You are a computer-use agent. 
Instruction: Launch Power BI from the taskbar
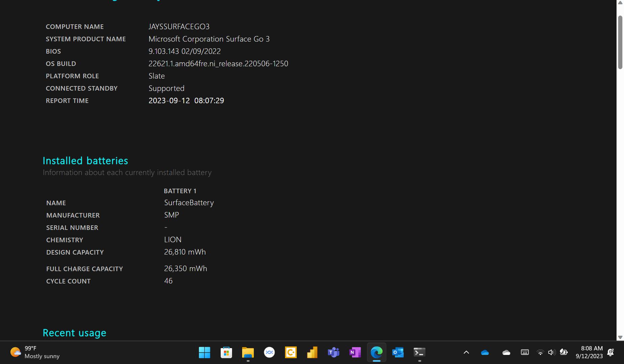point(312,353)
